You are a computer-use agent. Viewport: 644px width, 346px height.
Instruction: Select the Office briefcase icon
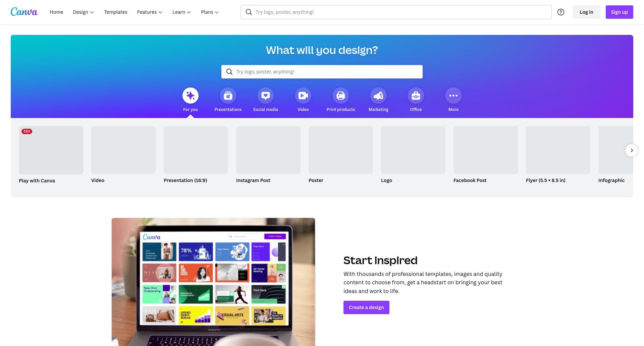416,96
